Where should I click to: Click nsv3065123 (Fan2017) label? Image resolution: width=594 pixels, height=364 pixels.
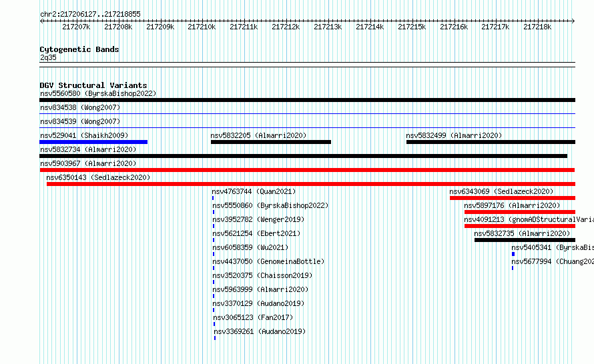[x=253, y=317]
